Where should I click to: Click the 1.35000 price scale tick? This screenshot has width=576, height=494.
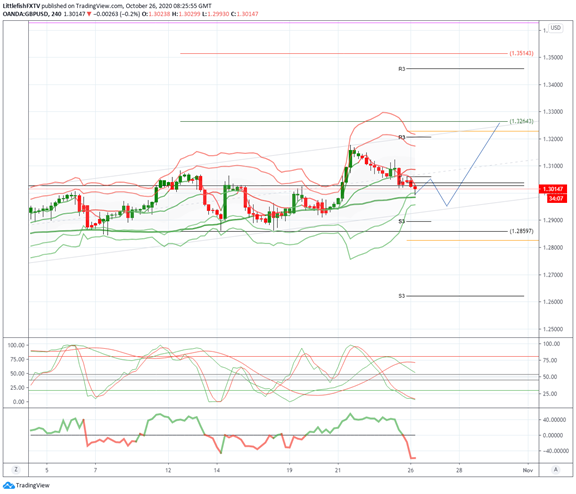click(x=553, y=58)
